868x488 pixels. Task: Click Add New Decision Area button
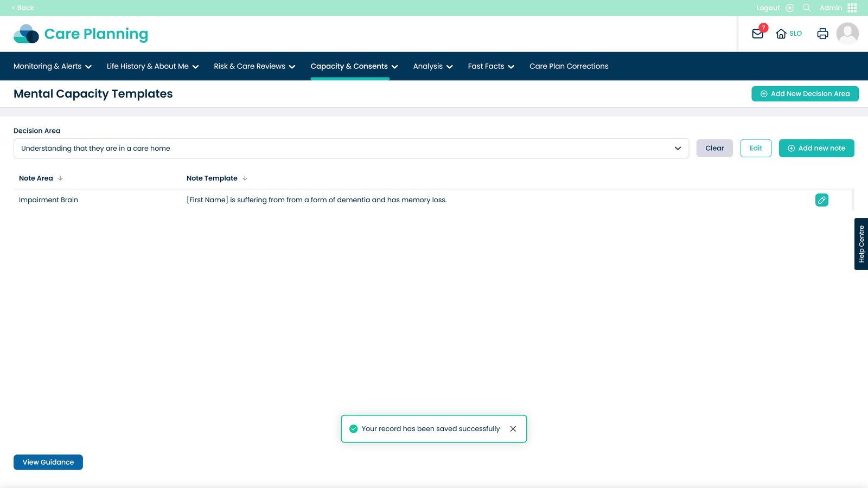click(805, 94)
